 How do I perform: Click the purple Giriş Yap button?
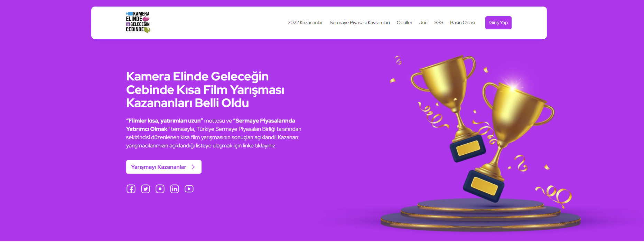point(498,23)
